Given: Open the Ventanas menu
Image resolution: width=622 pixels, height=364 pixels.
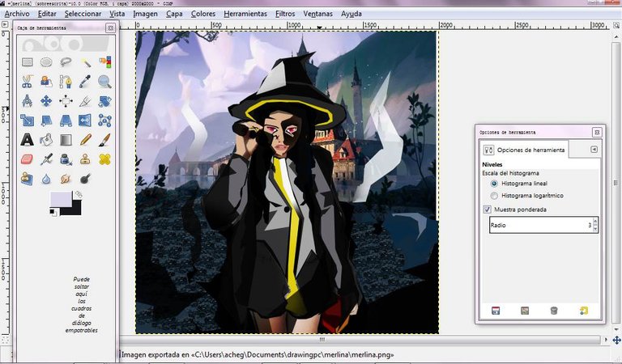Looking at the screenshot, I should coord(317,14).
